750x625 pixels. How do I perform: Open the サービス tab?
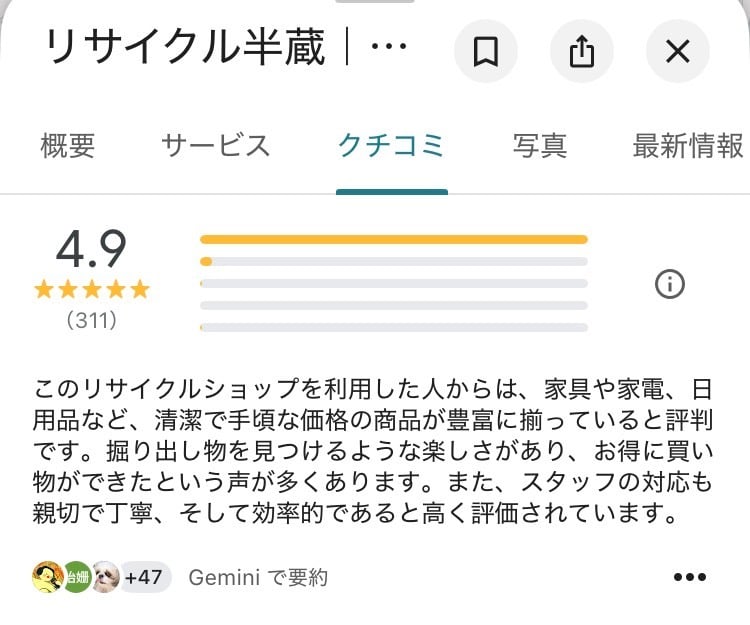(x=215, y=146)
